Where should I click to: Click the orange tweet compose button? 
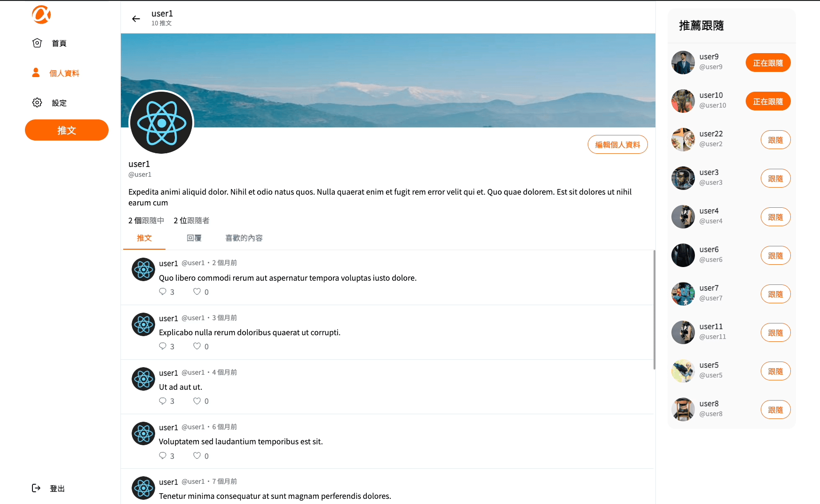(67, 130)
